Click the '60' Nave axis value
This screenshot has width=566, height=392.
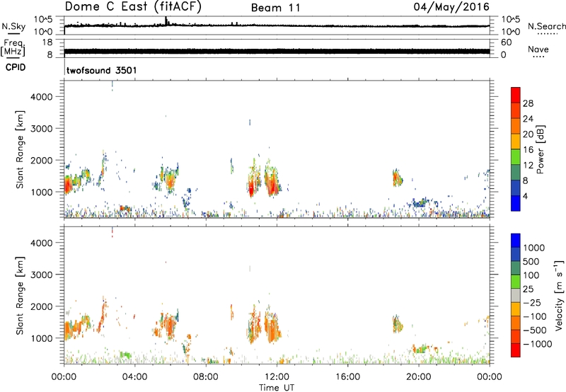point(506,42)
